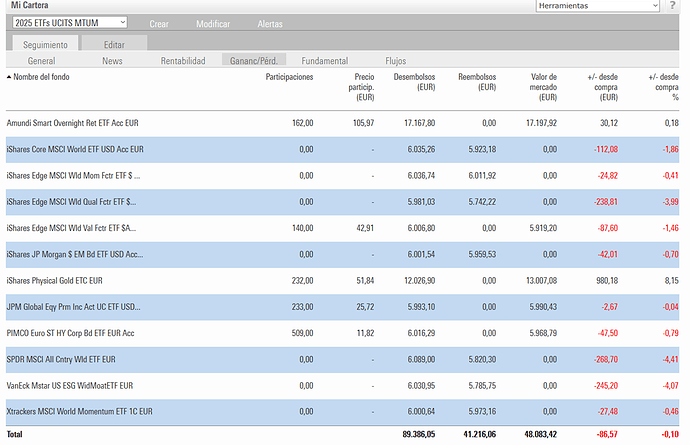Sort by Desembolsos (EUR) header
This screenshot has height=445, width=690.
click(x=414, y=82)
